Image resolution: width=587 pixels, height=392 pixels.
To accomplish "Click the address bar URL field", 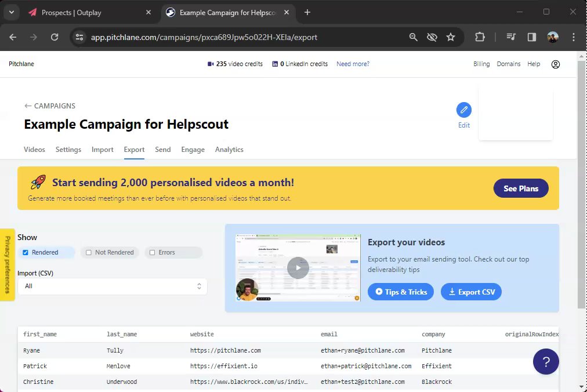I will (240, 37).
